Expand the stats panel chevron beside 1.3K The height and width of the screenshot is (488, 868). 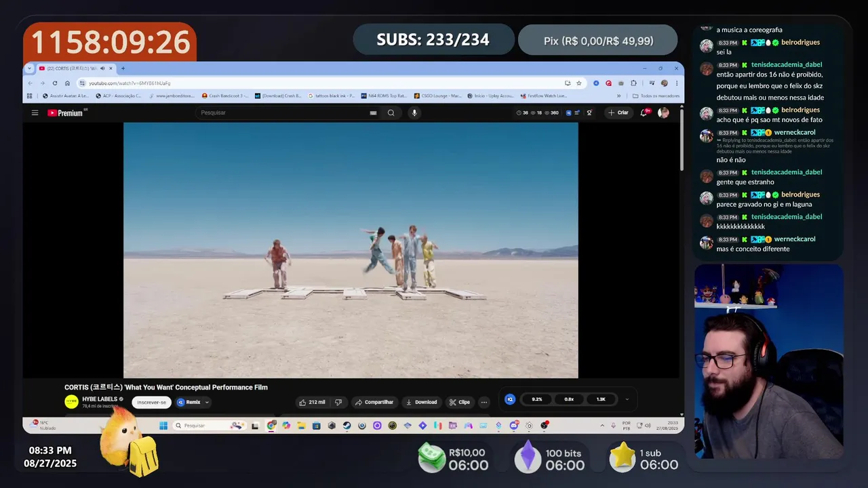point(627,399)
